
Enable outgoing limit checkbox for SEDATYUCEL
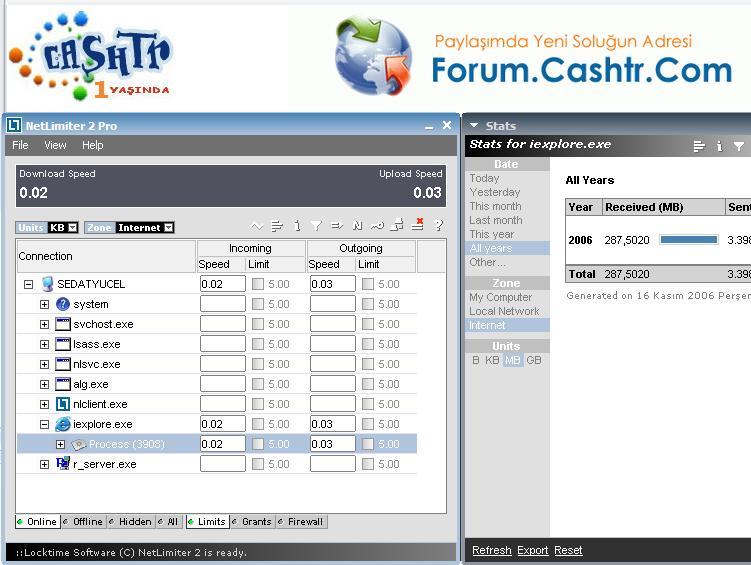(368, 284)
